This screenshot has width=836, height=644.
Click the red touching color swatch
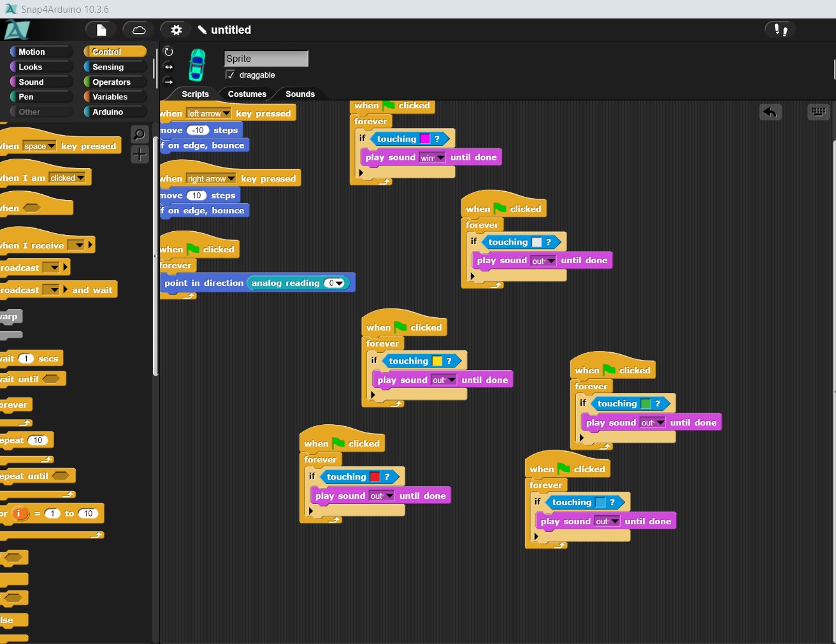(x=375, y=476)
